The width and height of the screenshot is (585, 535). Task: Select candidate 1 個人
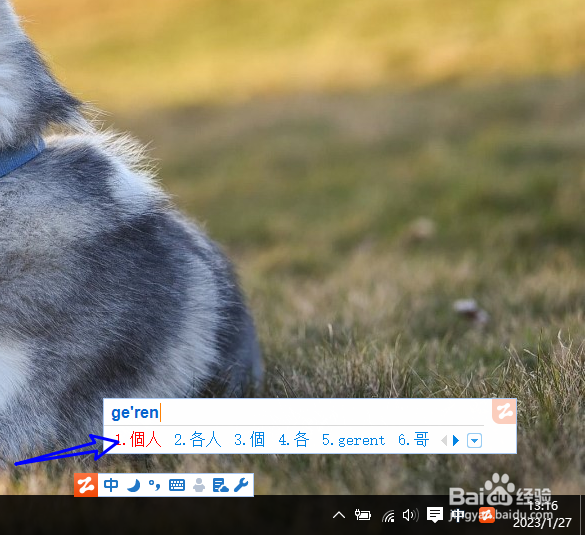[x=138, y=440]
